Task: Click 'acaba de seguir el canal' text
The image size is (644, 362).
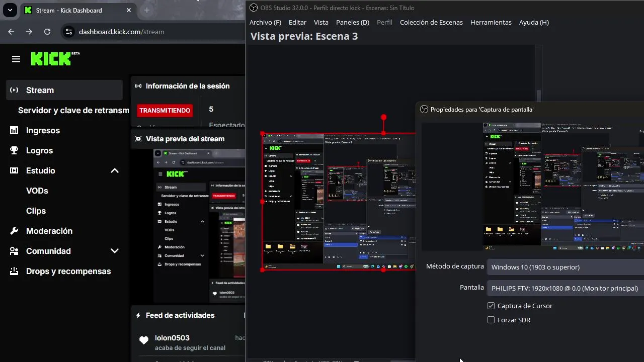Action: point(190,348)
